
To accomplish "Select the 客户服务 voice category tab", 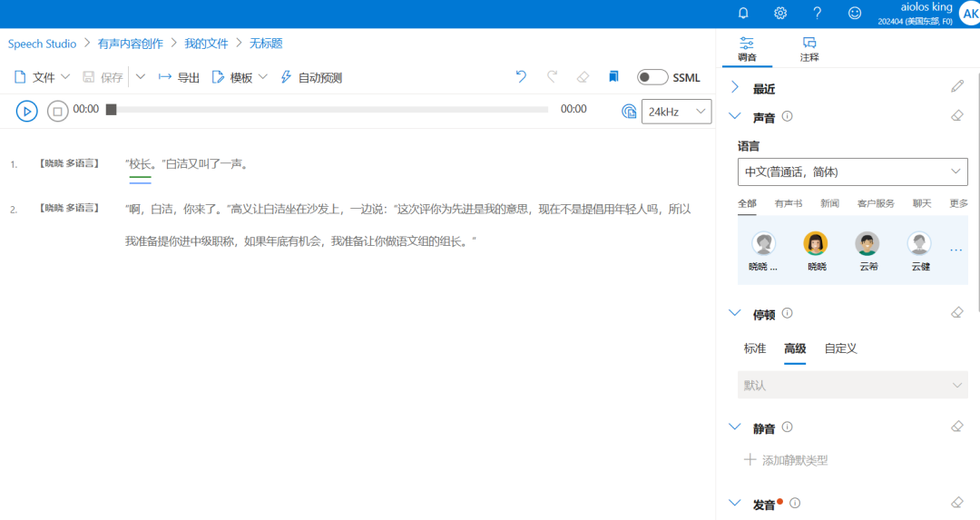I will click(x=876, y=204).
